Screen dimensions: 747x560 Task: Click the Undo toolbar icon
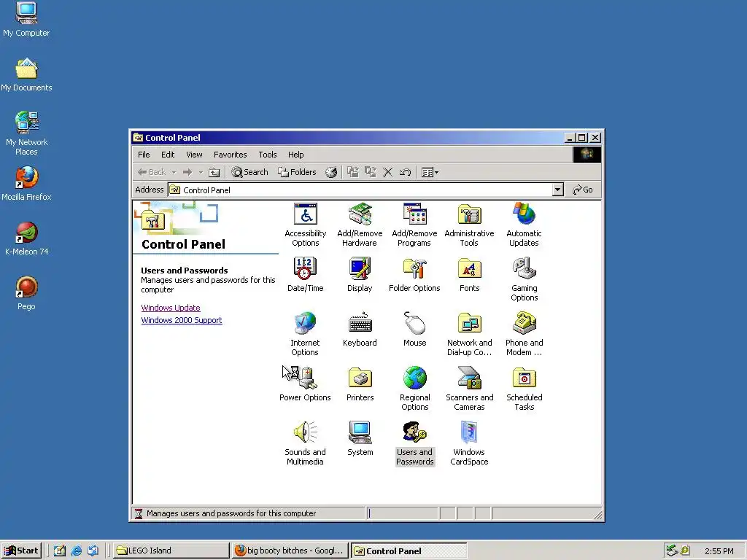(x=406, y=172)
